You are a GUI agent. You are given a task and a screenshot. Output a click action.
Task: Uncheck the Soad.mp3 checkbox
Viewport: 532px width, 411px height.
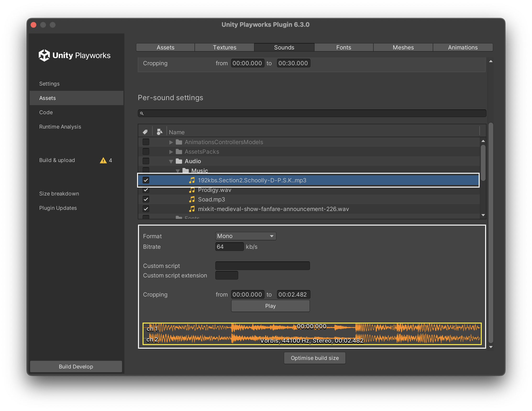click(146, 199)
